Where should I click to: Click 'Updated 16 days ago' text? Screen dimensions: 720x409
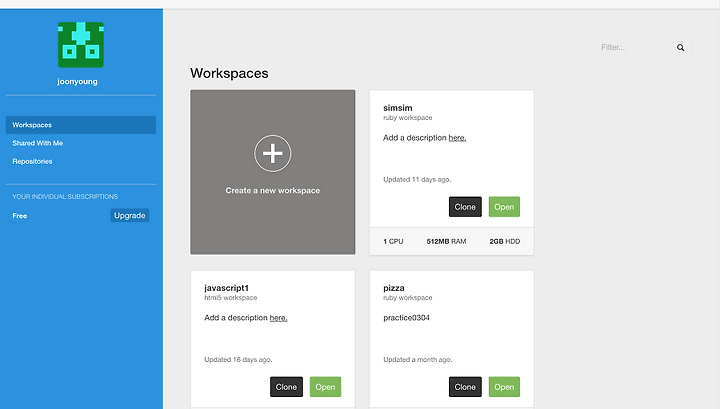click(x=238, y=359)
